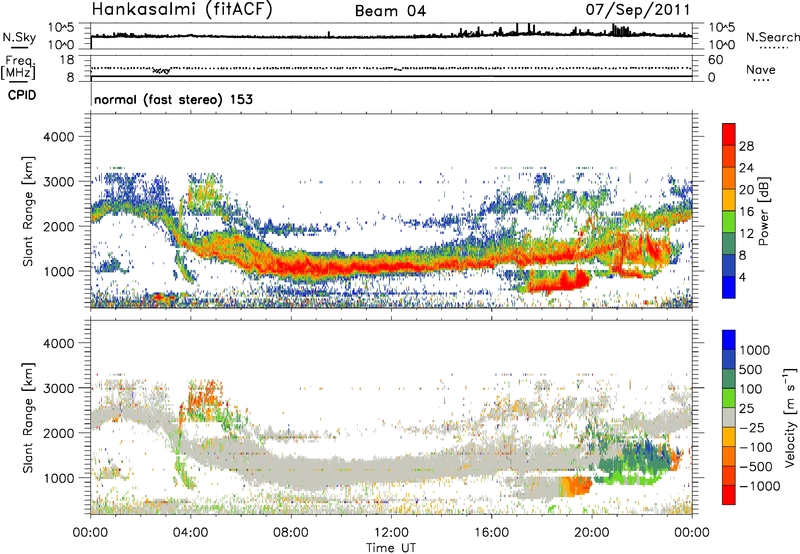Click 'normal (fast stereo) 153' text

coord(173,99)
